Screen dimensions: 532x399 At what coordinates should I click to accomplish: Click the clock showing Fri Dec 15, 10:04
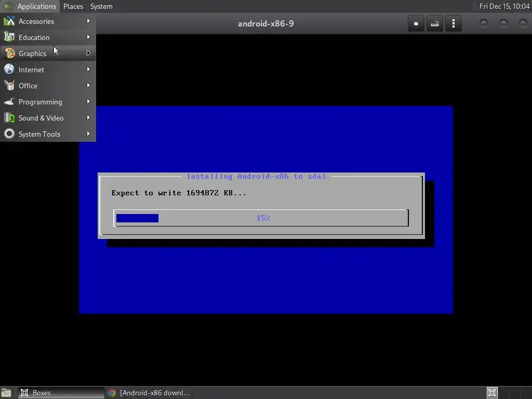pos(504,6)
